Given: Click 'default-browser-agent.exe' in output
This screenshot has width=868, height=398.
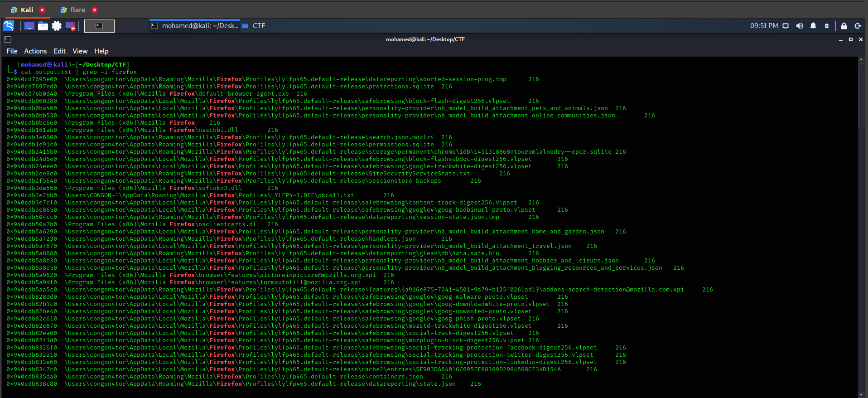Looking at the screenshot, I should pyautogui.click(x=244, y=94).
